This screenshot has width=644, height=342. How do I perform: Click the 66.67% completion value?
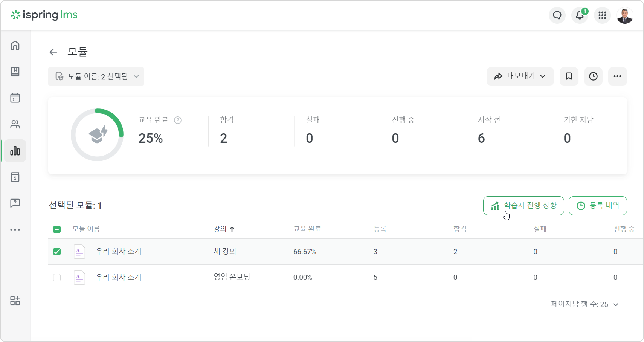tap(305, 252)
